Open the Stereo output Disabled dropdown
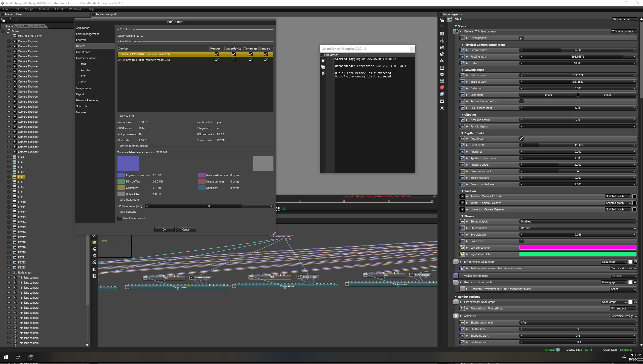The width and height of the screenshot is (643, 364). click(578, 221)
